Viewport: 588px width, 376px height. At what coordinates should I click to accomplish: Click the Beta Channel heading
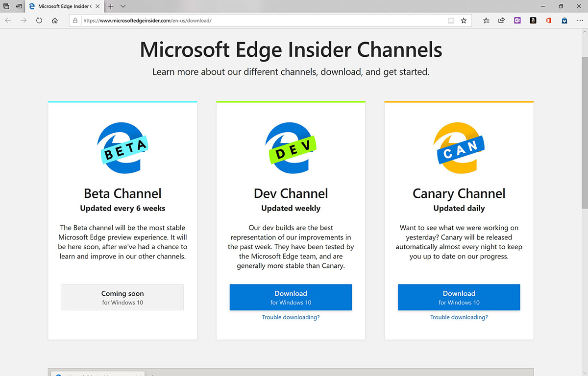pyautogui.click(x=122, y=193)
